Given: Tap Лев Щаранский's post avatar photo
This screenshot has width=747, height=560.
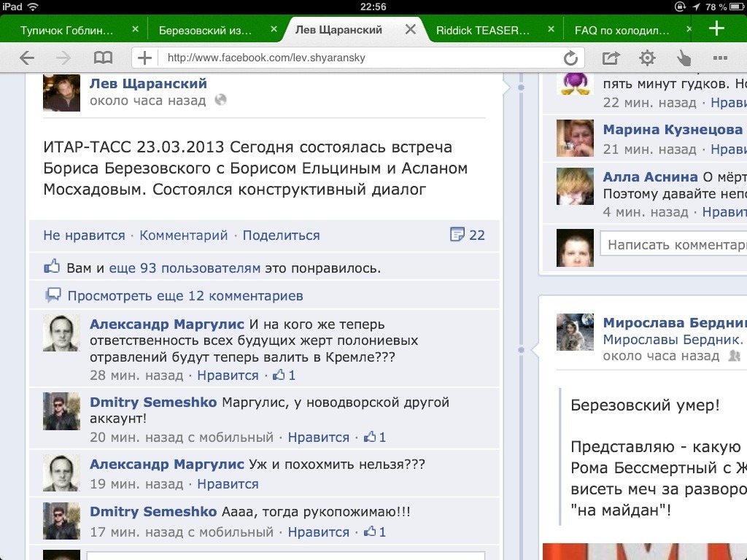Looking at the screenshot, I should tap(61, 93).
